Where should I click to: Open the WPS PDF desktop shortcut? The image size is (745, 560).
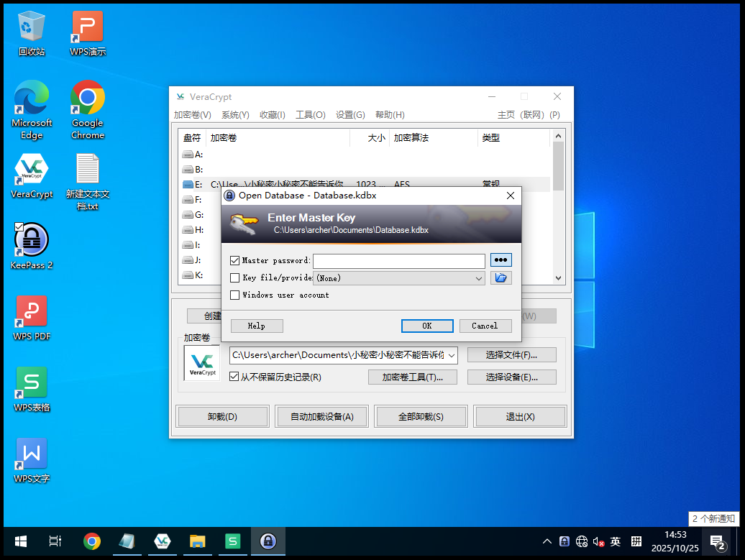coord(32,318)
